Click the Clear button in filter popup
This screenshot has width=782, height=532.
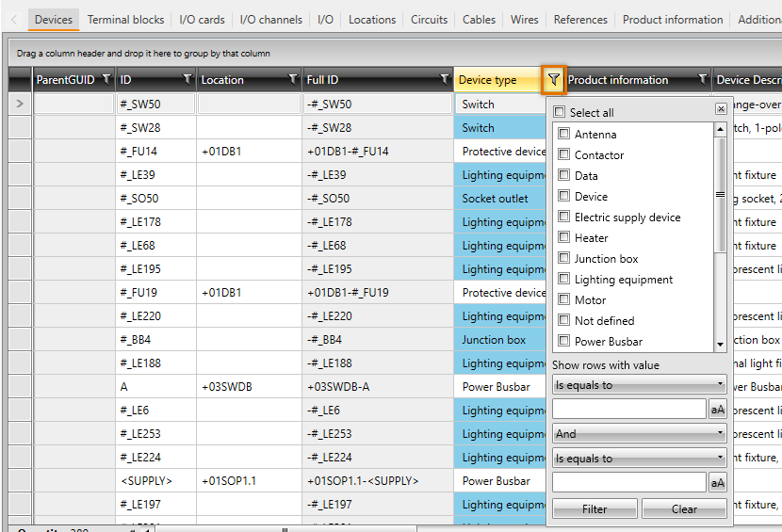click(x=684, y=509)
